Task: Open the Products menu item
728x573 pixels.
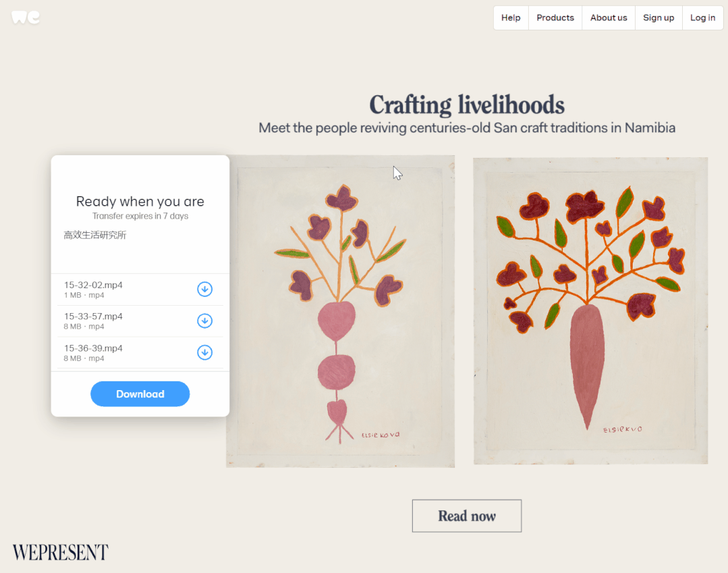Action: pos(555,18)
